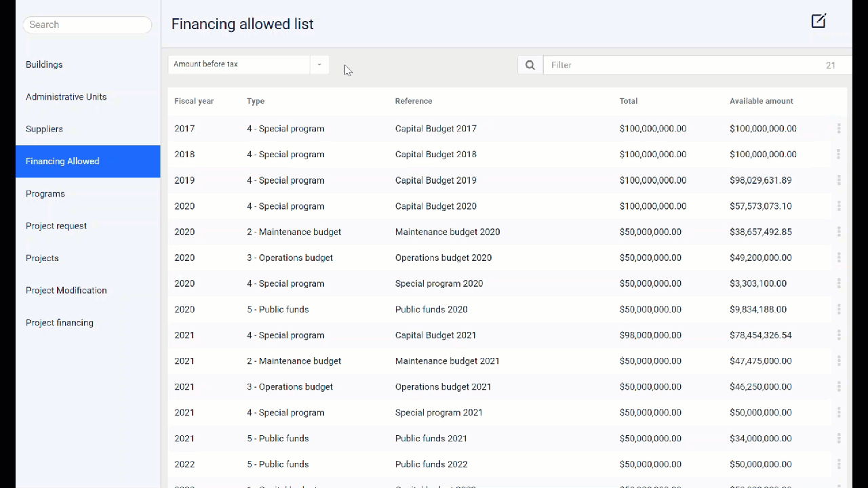Sort by Total column header
Image resolution: width=868 pixels, height=488 pixels.
[629, 101]
